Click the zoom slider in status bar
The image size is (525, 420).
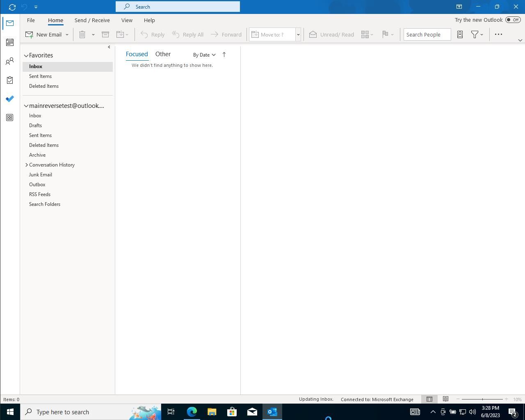coord(482,399)
